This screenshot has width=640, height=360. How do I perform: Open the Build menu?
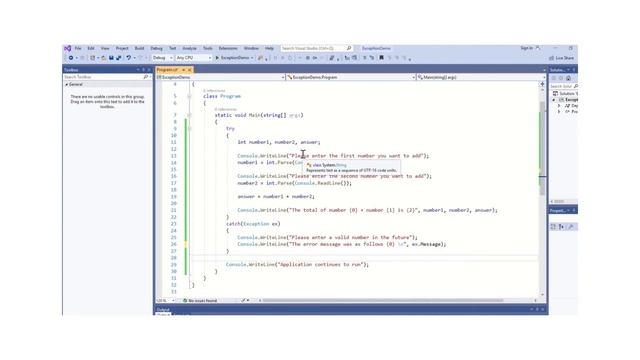139,48
